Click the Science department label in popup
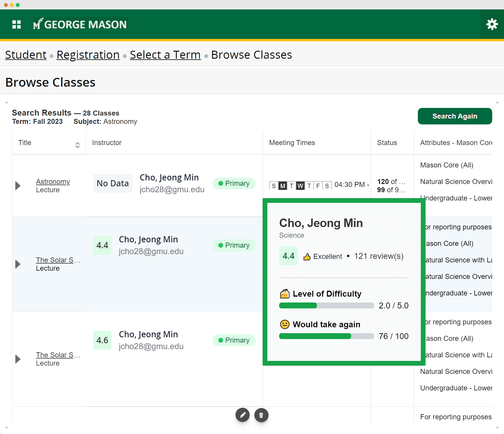This screenshot has height=434, width=504. pos(292,235)
